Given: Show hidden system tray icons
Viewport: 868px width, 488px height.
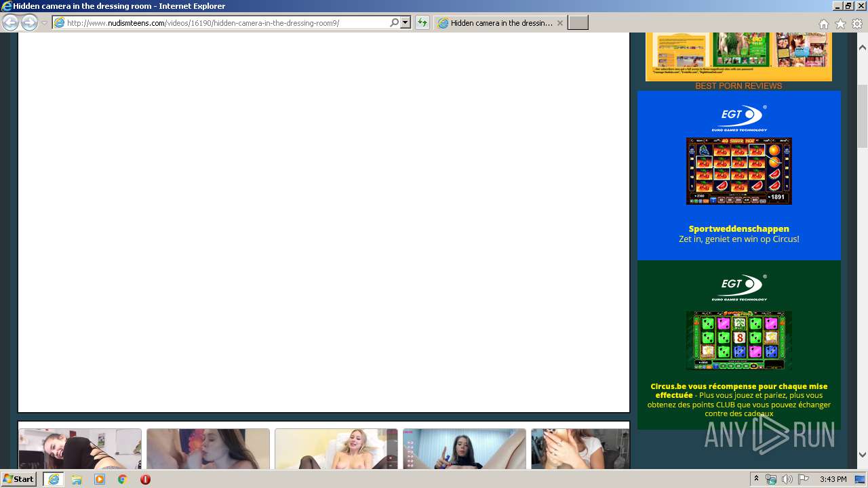Looking at the screenshot, I should (757, 479).
